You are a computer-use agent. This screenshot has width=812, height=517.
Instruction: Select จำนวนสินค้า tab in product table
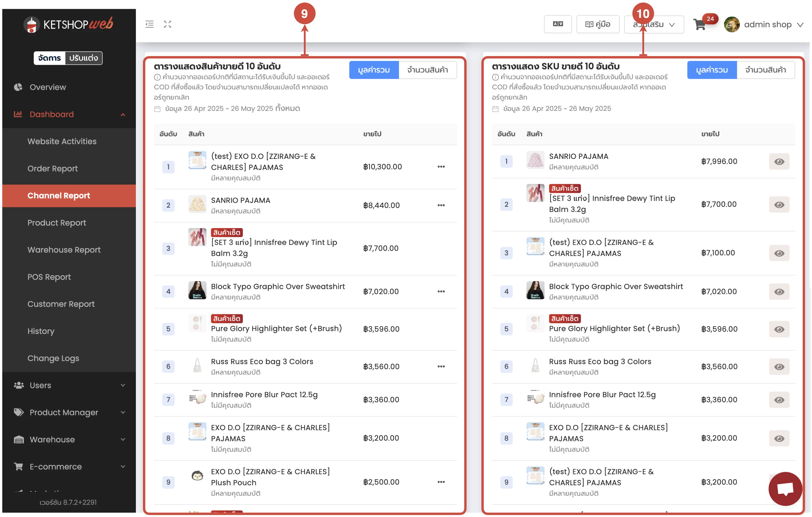click(x=428, y=70)
